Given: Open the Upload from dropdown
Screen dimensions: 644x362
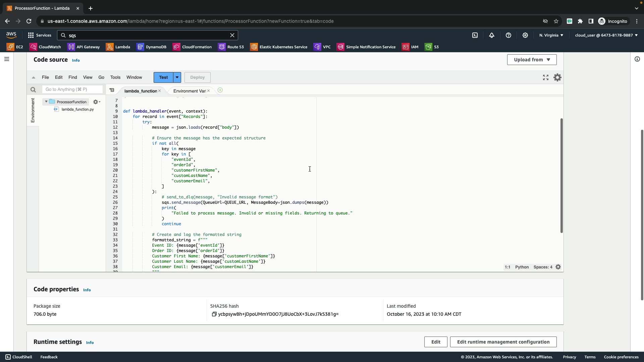Looking at the screenshot, I should 532,60.
